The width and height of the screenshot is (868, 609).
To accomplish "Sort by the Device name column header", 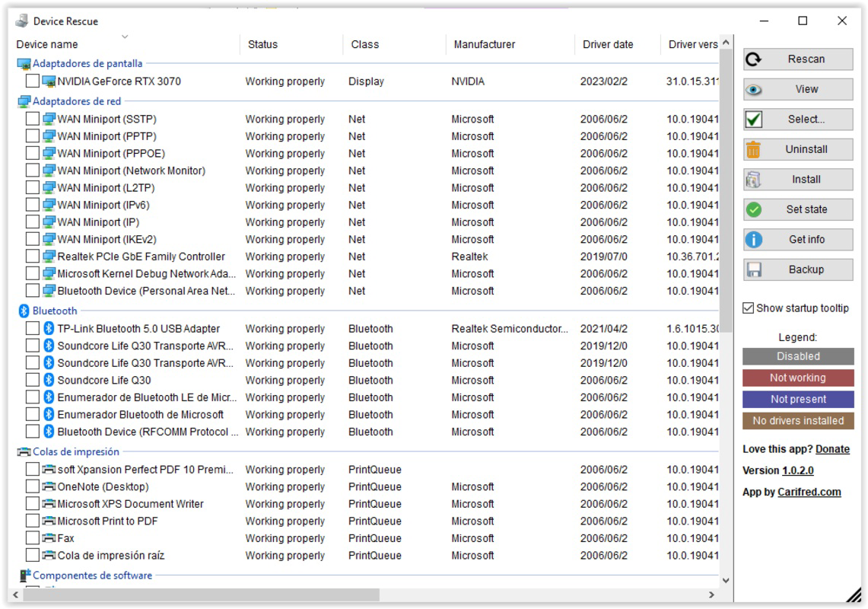I will pos(125,44).
